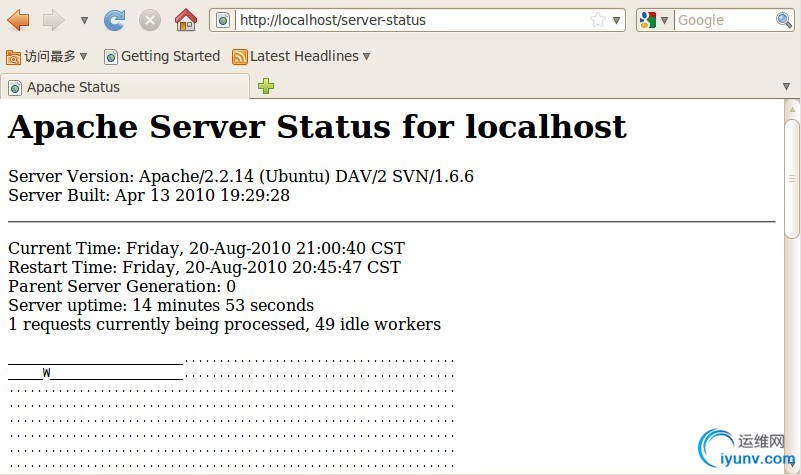Screen dimensions: 801x475
Task: Go back with the orange Back arrow
Action: coord(18,20)
